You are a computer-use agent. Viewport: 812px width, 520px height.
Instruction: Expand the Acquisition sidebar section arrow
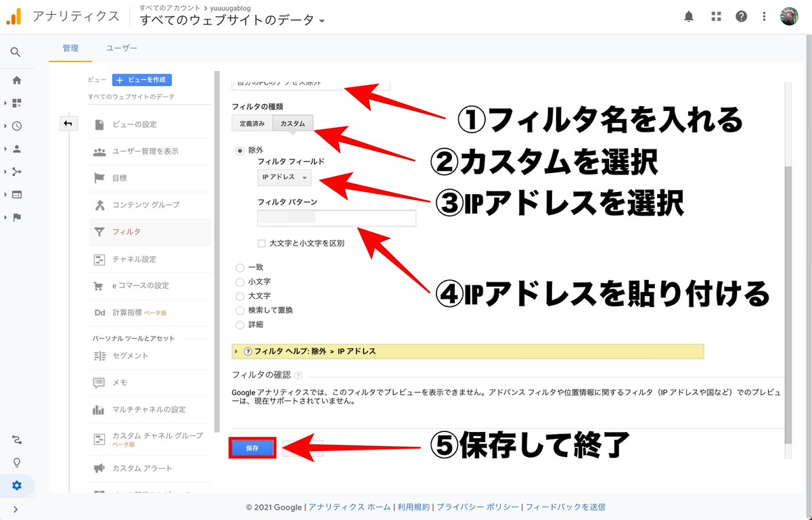tap(5, 172)
